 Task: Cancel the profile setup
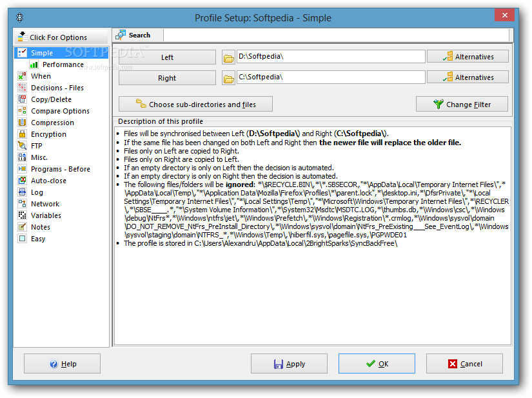[x=464, y=364]
